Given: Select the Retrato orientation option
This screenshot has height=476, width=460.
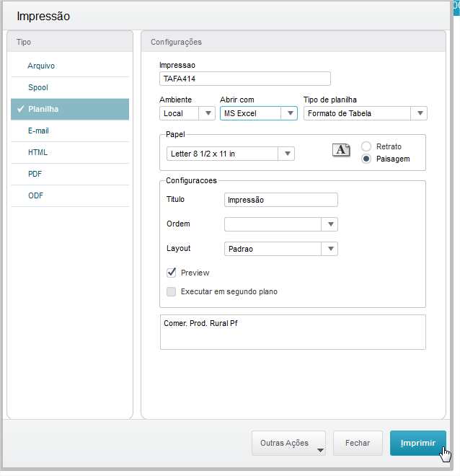Looking at the screenshot, I should [x=366, y=146].
